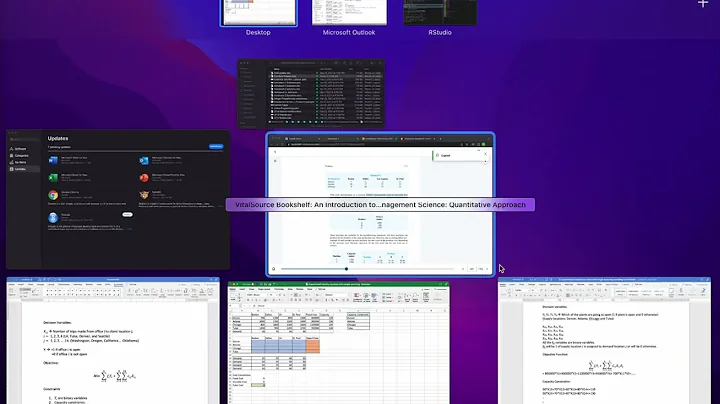Add a new desktop with plus icon
720x404 pixels.
pos(703,4)
